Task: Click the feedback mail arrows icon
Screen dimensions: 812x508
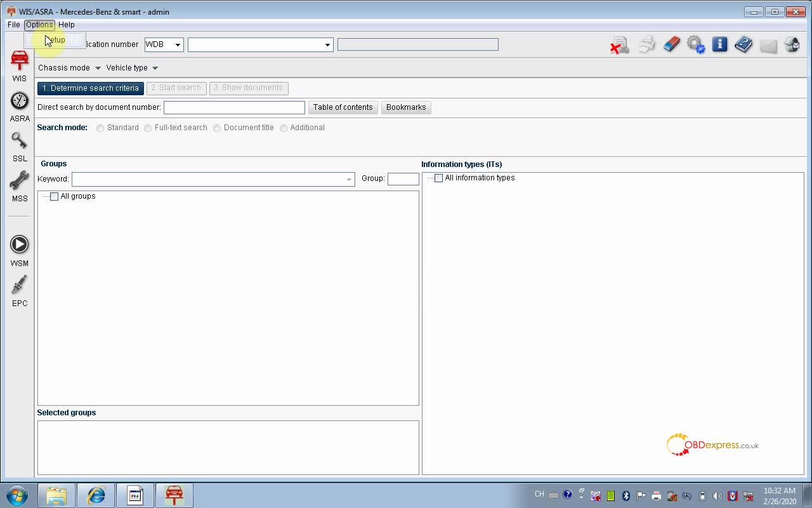Action: click(792, 44)
